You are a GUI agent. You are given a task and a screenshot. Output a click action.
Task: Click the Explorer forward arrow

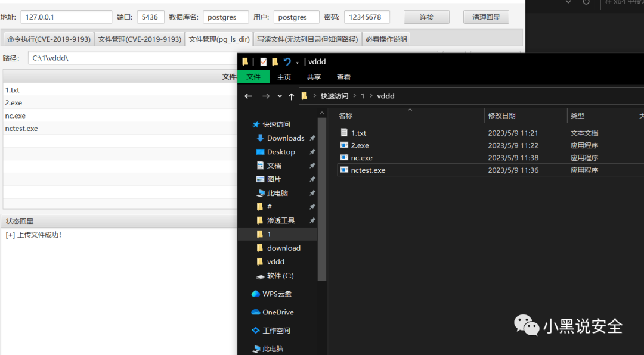(x=266, y=96)
